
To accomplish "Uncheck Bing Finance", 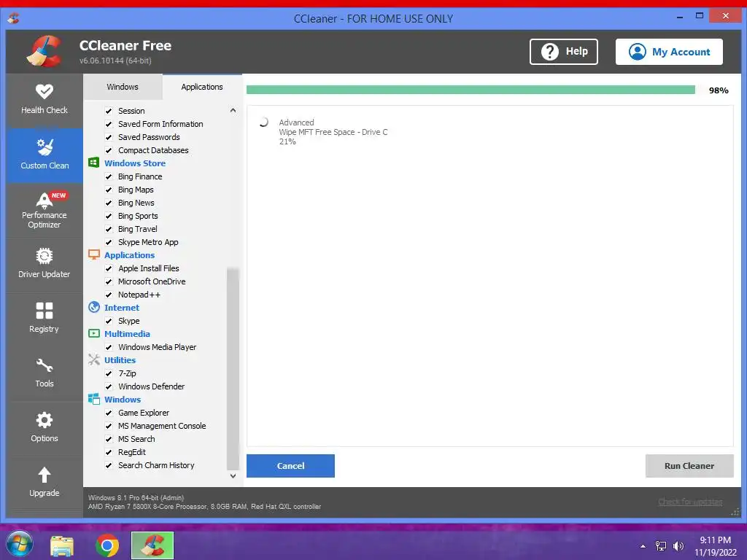I will coord(109,176).
